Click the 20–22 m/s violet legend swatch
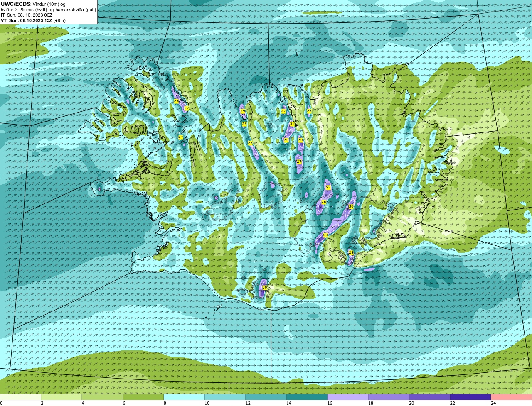 point(430,397)
